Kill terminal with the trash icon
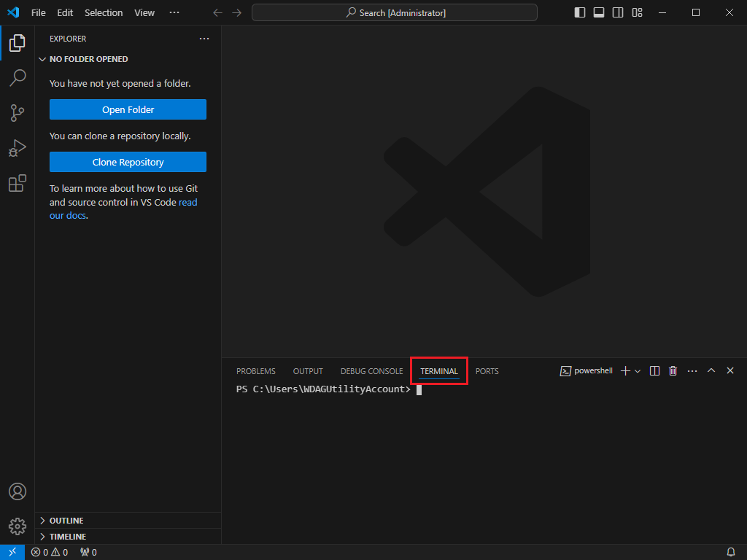 coord(673,371)
